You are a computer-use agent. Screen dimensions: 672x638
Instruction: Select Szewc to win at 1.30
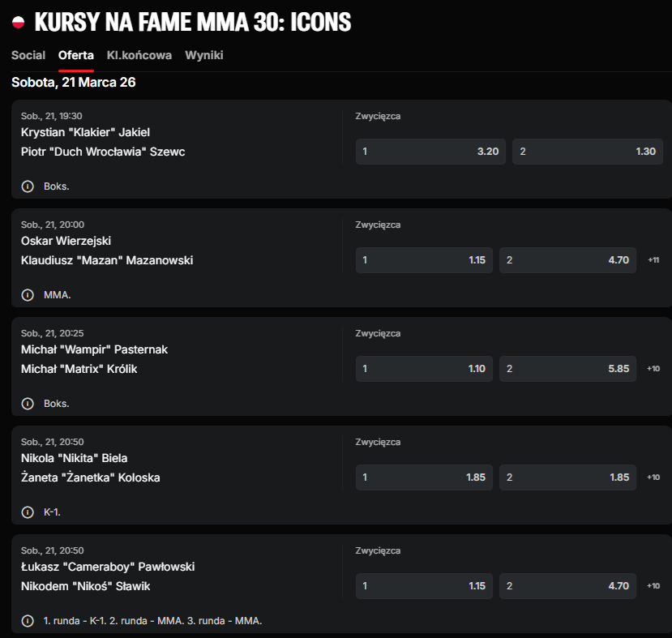coord(587,152)
